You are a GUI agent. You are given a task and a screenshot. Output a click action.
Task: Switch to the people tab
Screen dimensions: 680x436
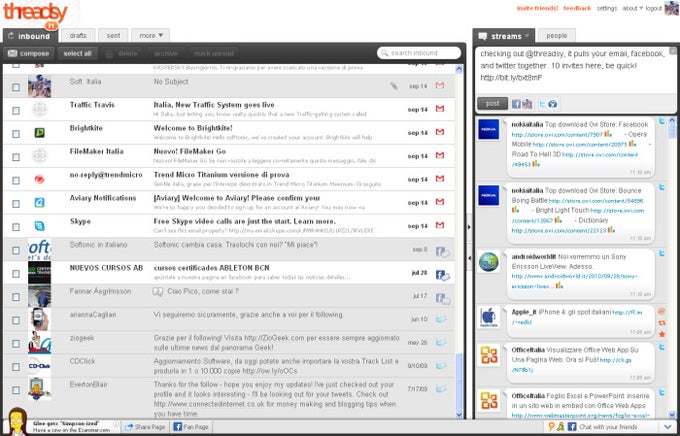556,36
